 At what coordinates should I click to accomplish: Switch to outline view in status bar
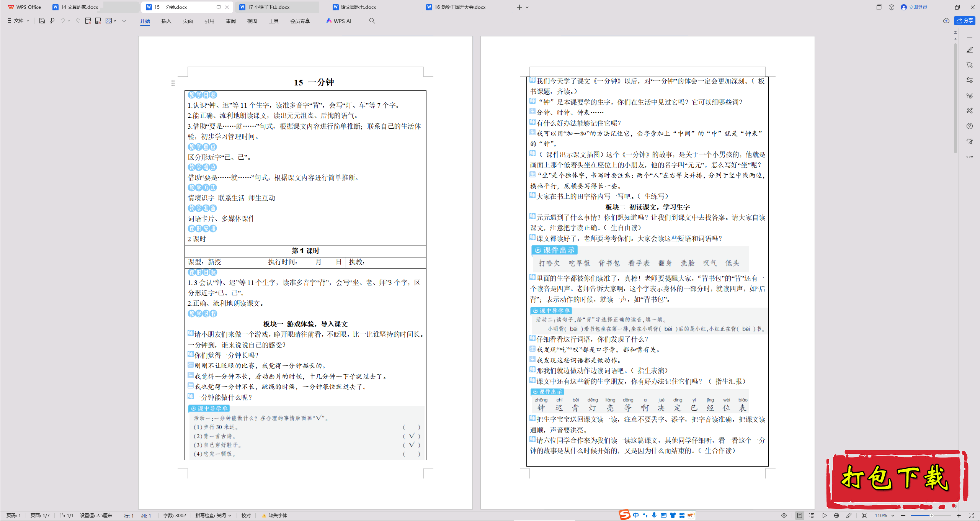click(812, 516)
